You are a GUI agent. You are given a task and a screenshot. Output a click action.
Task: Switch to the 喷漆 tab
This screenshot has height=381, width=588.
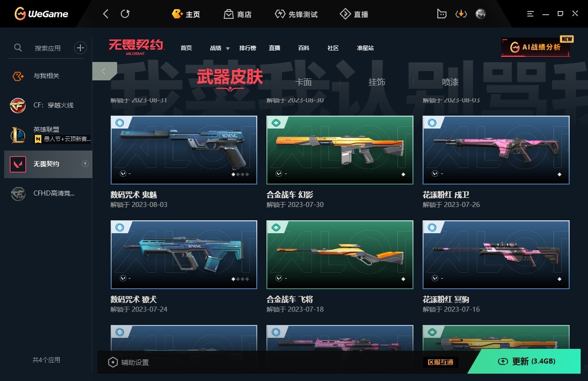click(x=450, y=82)
